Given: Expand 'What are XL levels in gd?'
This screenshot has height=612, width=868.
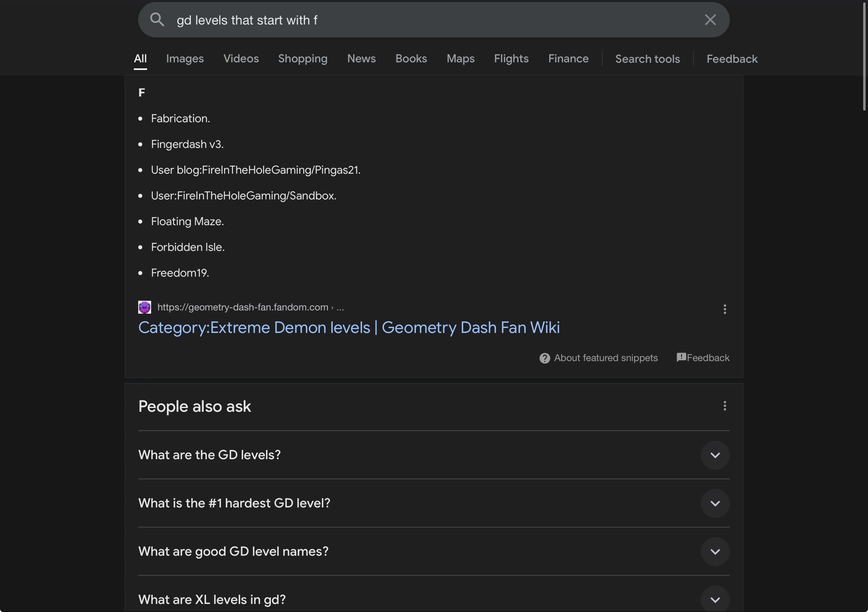Looking at the screenshot, I should click(x=715, y=600).
